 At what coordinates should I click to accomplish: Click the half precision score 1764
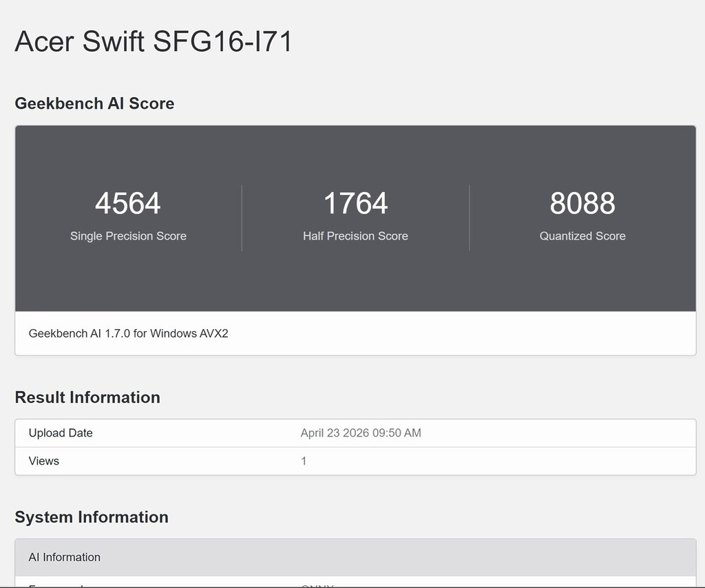(356, 203)
